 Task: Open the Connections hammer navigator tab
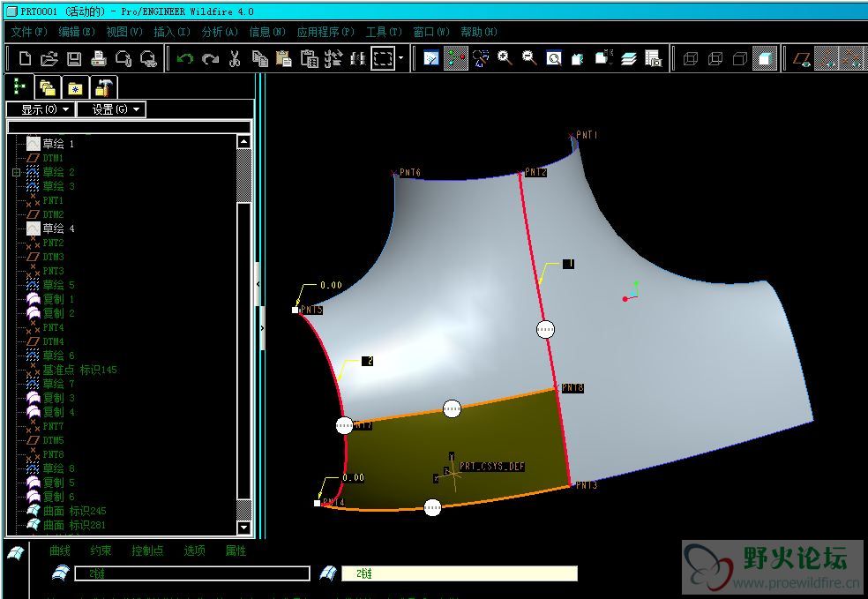pos(103,87)
